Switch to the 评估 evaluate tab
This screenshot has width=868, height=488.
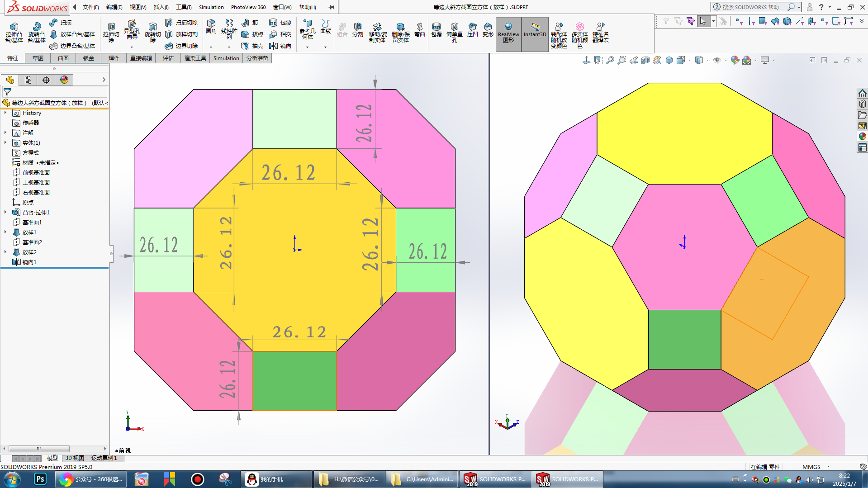point(168,58)
